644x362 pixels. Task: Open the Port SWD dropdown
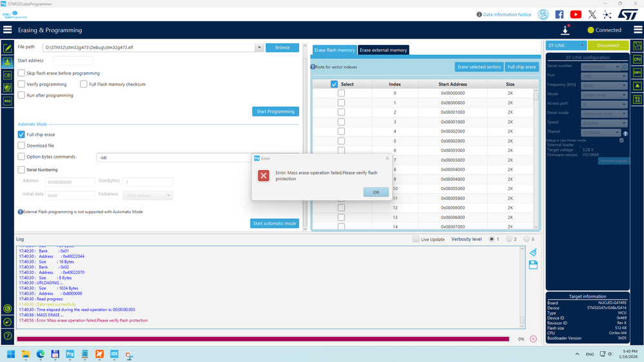coord(604,76)
